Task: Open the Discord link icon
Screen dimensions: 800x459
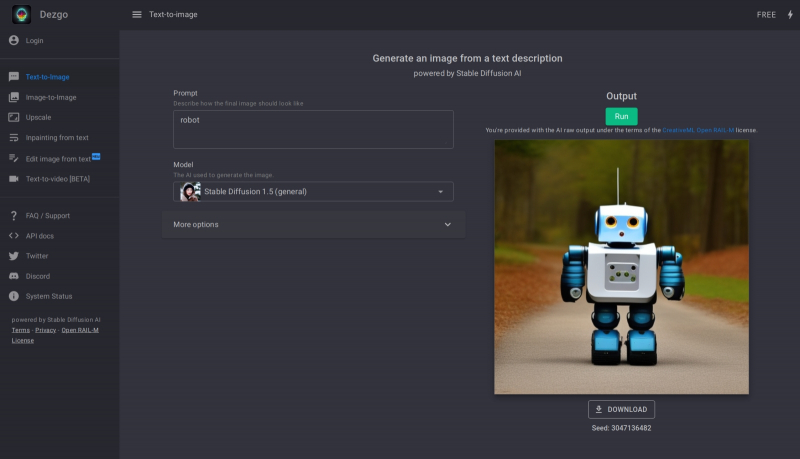Action: pos(14,276)
